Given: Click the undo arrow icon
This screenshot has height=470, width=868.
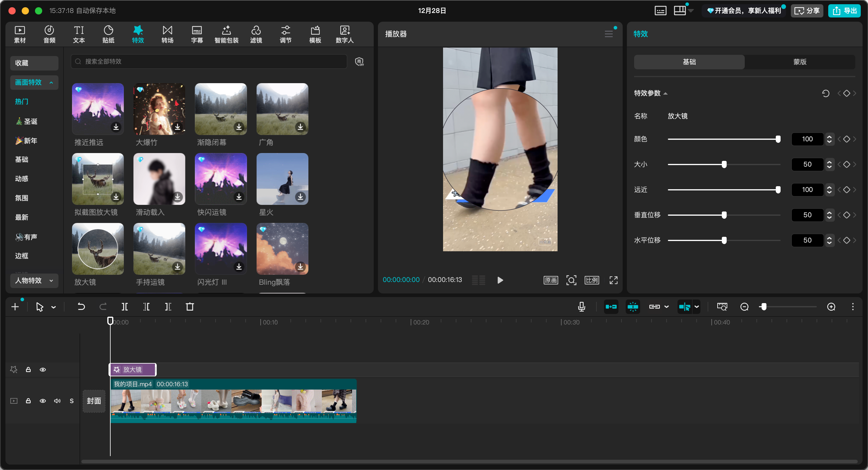Looking at the screenshot, I should (81, 307).
